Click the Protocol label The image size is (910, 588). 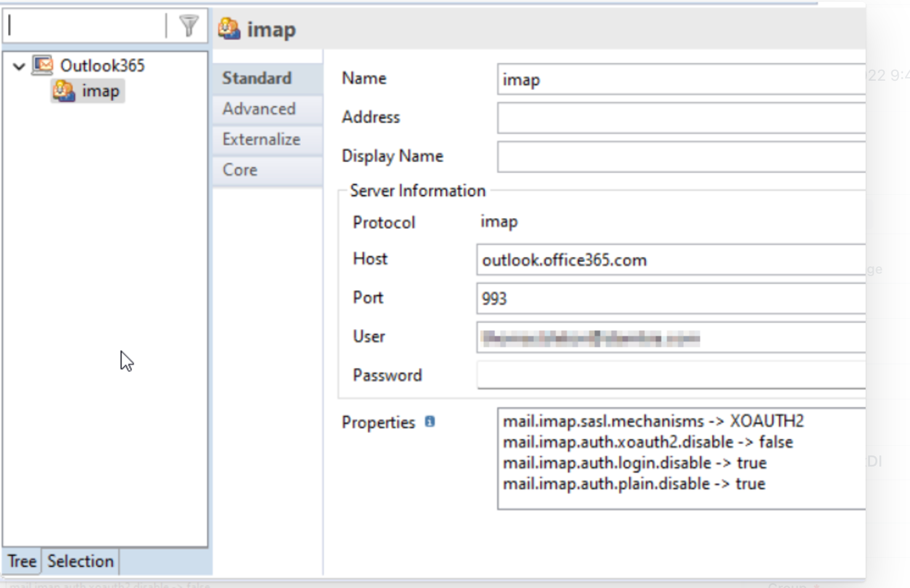pyautogui.click(x=384, y=223)
